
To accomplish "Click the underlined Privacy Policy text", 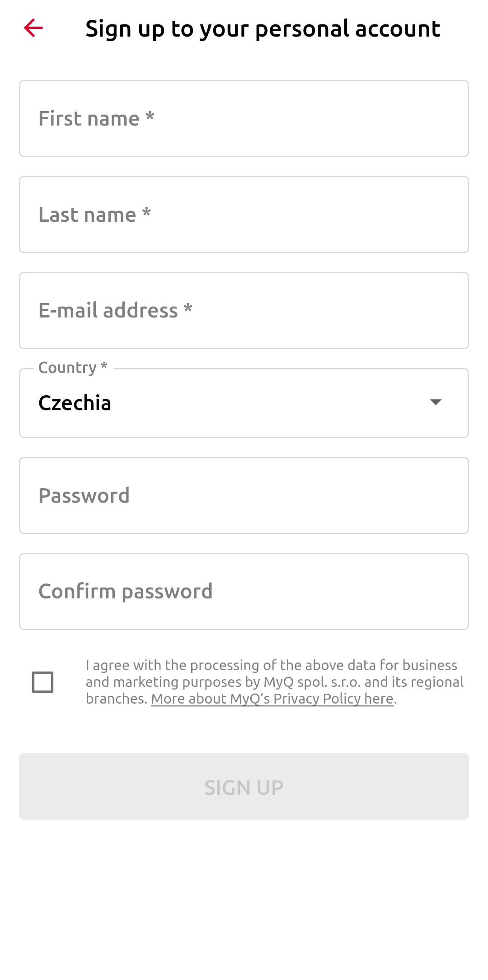I will click(x=272, y=698).
